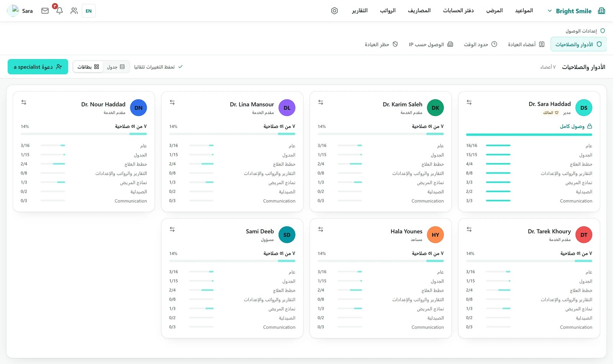This screenshot has height=364, width=613.
Task: Click the swap icon on Dr. Lina Mansour's card
Action: click(x=172, y=102)
